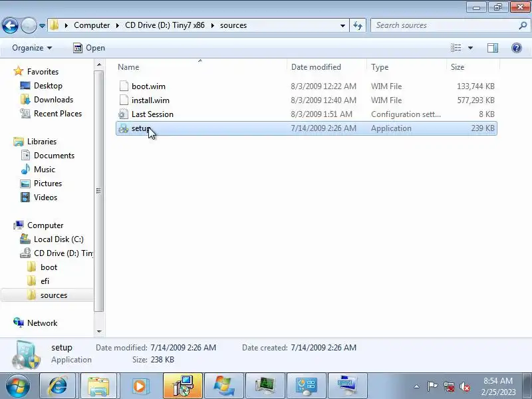The image size is (532, 399).
Task: Click the Open toolbar button
Action: (x=89, y=48)
